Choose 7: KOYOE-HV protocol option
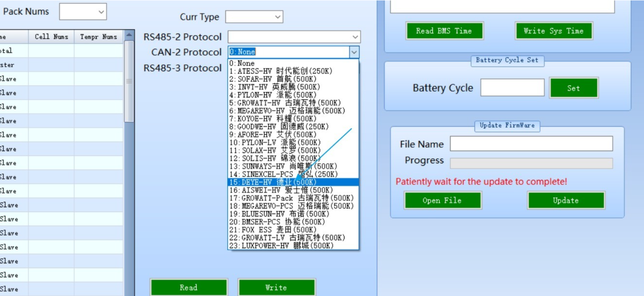The width and height of the screenshot is (644, 296). pos(293,119)
